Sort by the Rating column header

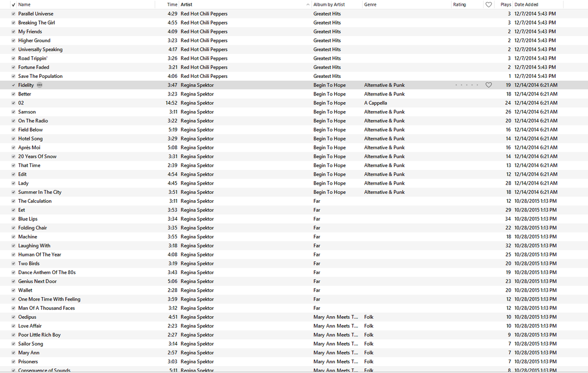point(460,4)
